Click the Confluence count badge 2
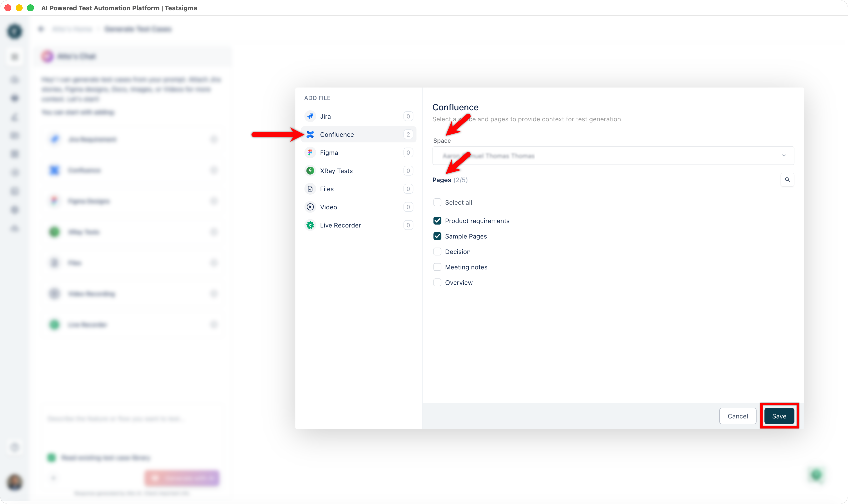 pyautogui.click(x=408, y=135)
